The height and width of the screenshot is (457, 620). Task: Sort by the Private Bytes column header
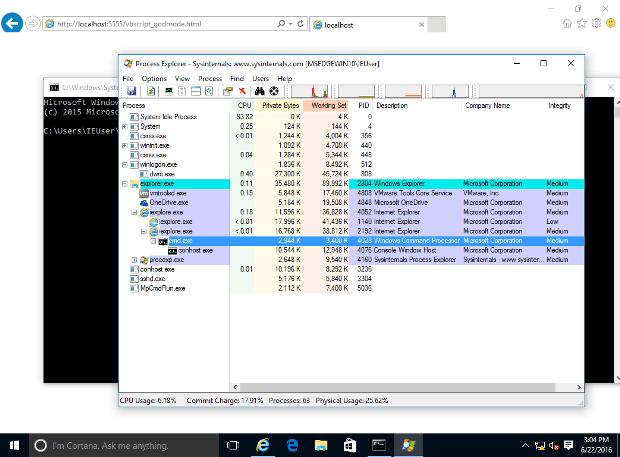tap(278, 106)
